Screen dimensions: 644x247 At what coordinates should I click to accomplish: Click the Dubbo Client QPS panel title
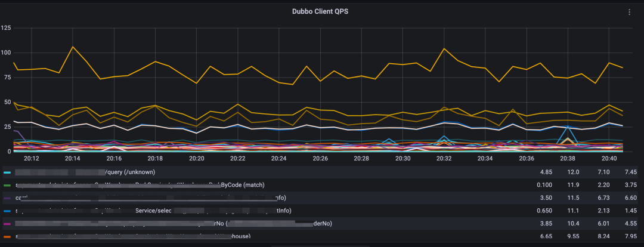320,12
